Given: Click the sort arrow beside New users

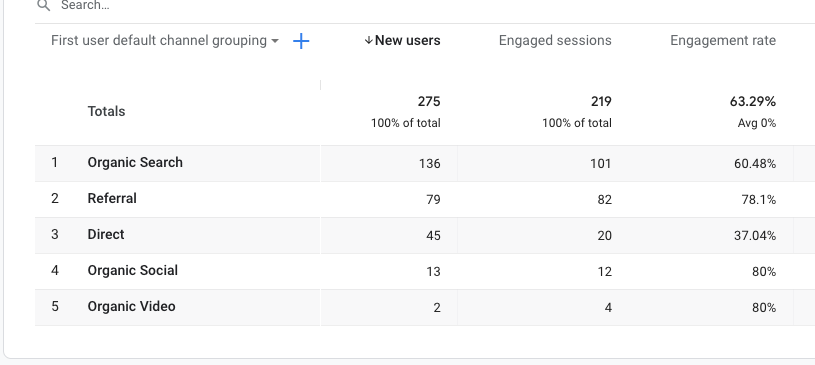Looking at the screenshot, I should 369,41.
